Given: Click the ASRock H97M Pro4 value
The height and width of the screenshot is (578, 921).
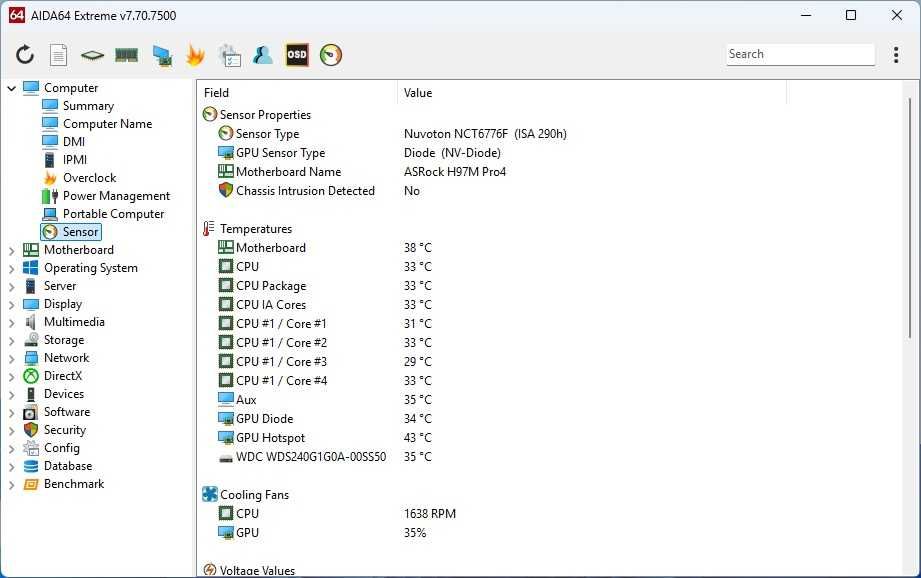Looking at the screenshot, I should click(455, 172).
